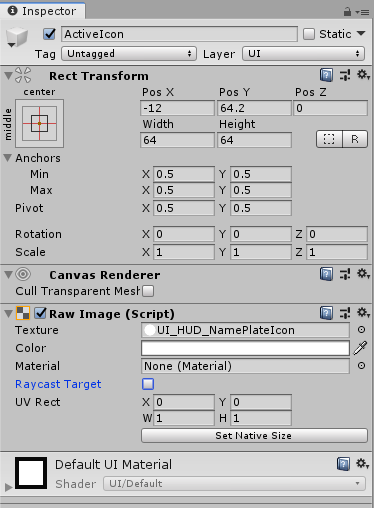This screenshot has width=374, height=508.
Task: Click the Pos Z field
Action: coord(331,108)
